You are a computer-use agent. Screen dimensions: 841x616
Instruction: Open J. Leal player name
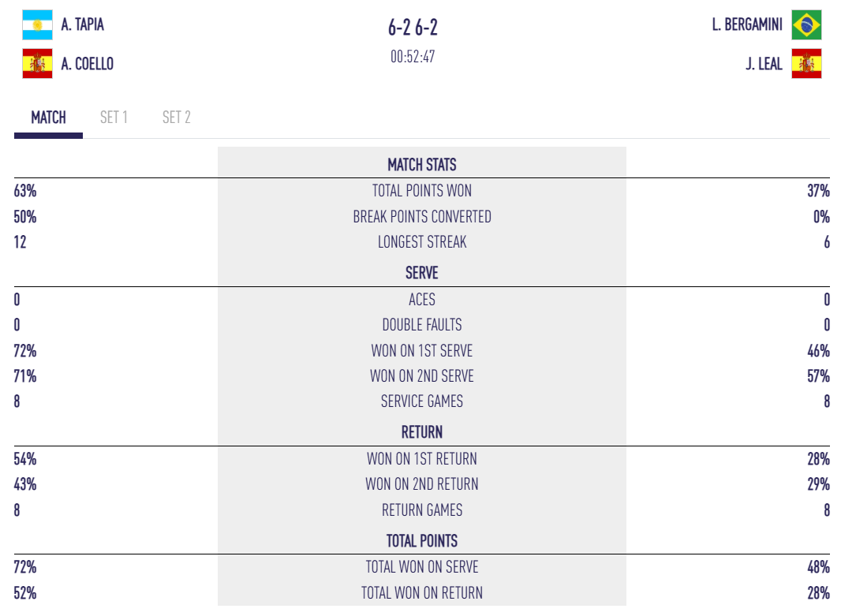[x=764, y=64]
